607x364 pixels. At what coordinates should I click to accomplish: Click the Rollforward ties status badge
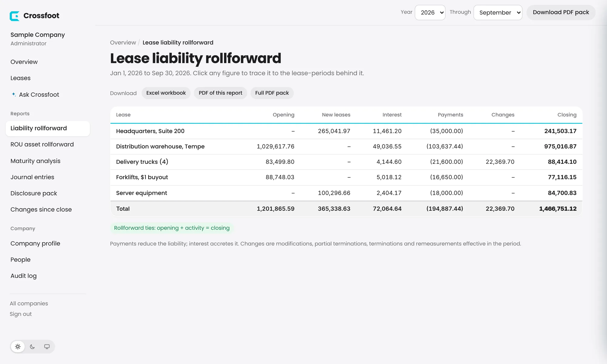coord(172,228)
